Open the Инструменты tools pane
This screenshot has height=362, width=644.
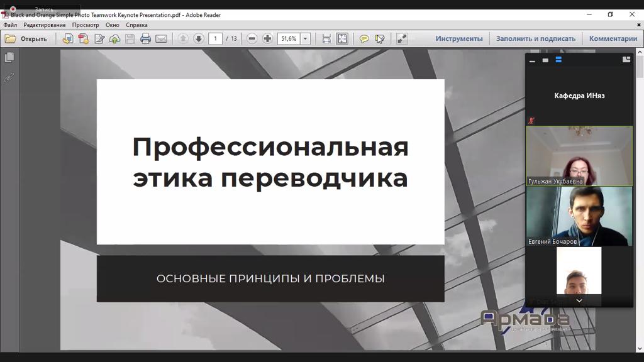459,38
